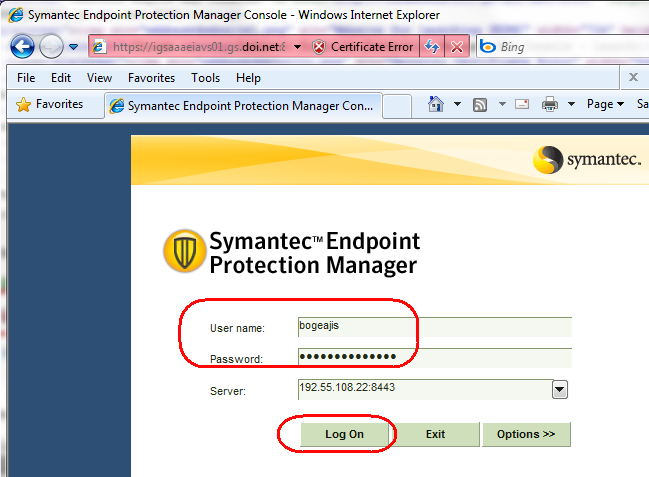The image size is (649, 477).
Task: Expand the address bar history dropdown
Action: (297, 47)
